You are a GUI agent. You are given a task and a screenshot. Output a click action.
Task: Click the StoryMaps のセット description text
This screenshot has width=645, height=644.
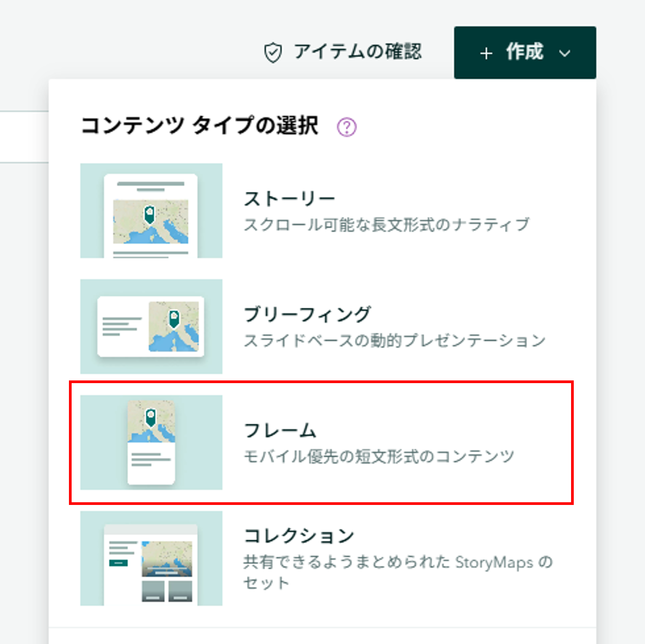point(398,572)
